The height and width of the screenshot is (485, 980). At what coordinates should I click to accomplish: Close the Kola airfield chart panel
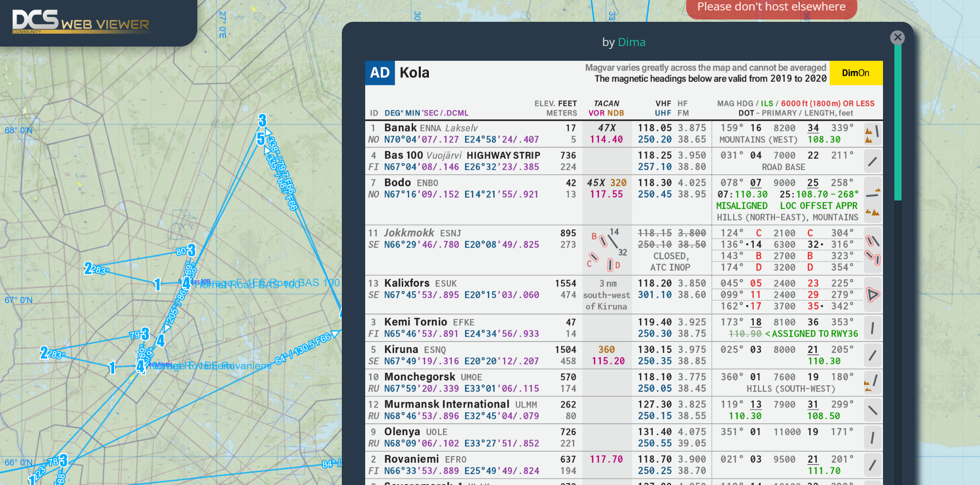pyautogui.click(x=897, y=37)
